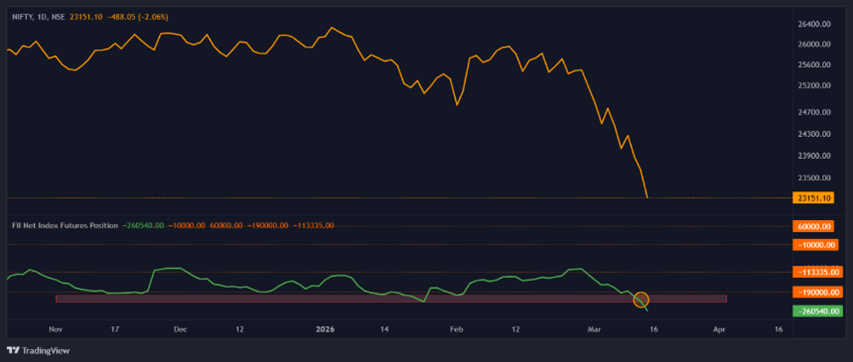
Task: Click the orange -190000.00 axis label
Action: pos(817,292)
